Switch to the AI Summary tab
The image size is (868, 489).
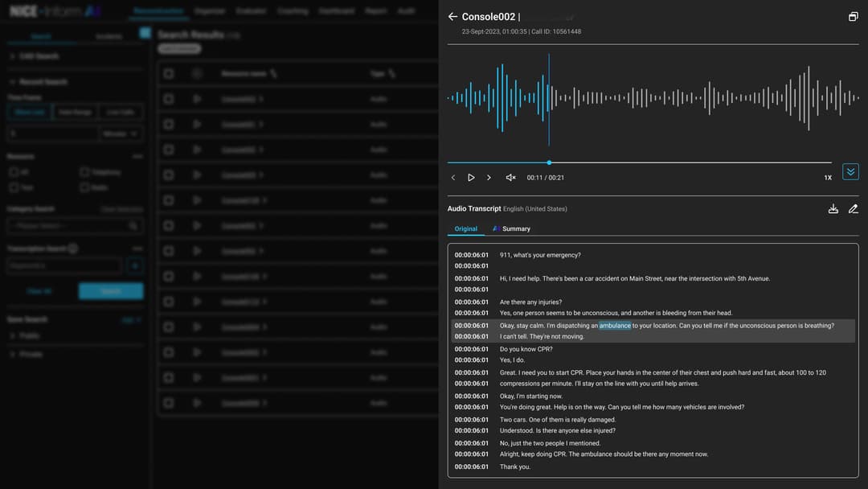coord(511,228)
